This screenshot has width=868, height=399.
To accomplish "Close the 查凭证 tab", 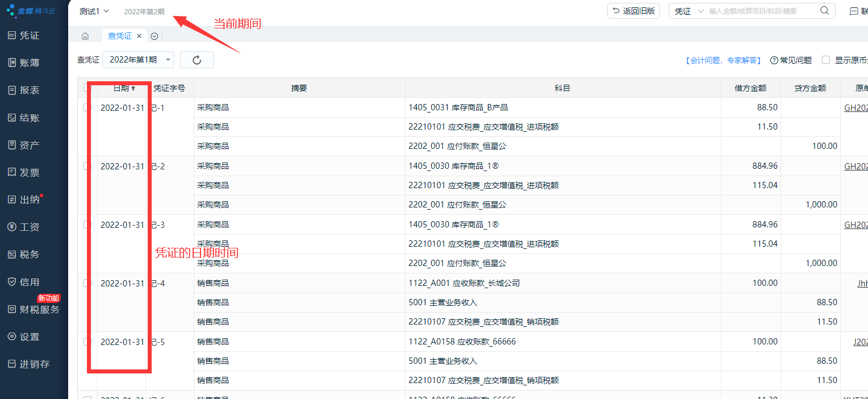I will (139, 36).
